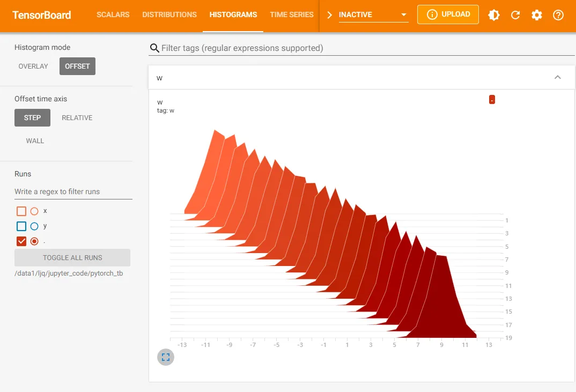Uncheck the checked '.' run checkbox
Screen dimensions: 576x392
click(21, 241)
